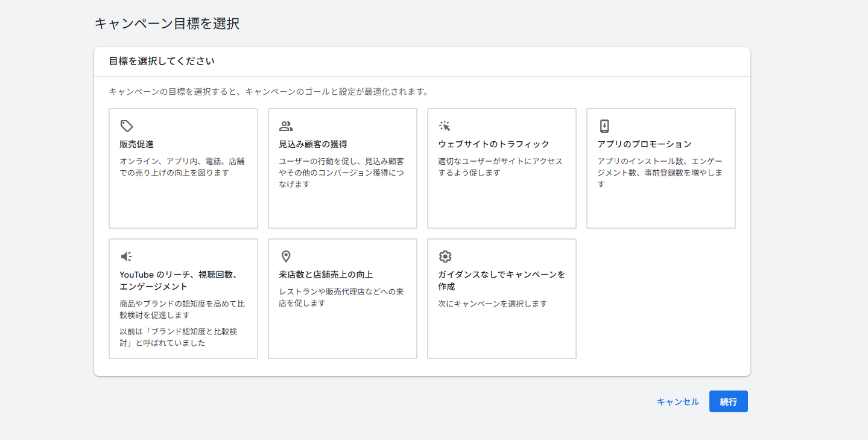Viewport: 868px width, 440px height.
Task: Choose the ウェブサイトのトラフィック goal
Action: pyautogui.click(x=502, y=168)
